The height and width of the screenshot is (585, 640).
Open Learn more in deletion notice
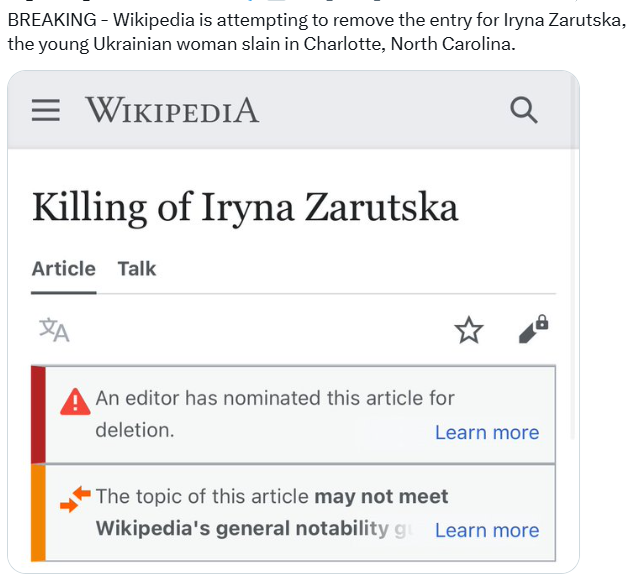point(487,433)
